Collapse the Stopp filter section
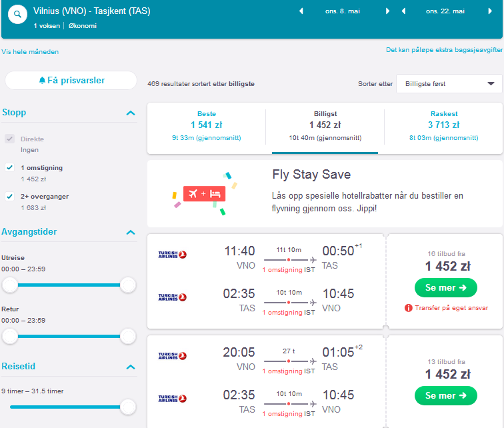Screen dimensions: 504x428 coord(131,113)
